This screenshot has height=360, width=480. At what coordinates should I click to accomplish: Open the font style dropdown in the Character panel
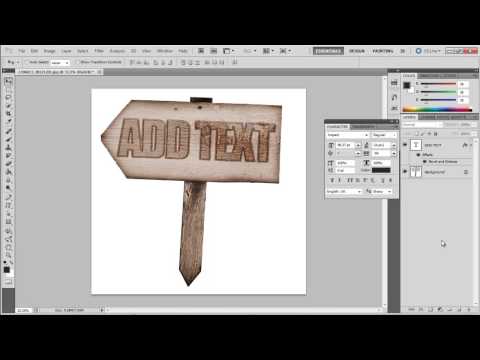pyautogui.click(x=384, y=135)
